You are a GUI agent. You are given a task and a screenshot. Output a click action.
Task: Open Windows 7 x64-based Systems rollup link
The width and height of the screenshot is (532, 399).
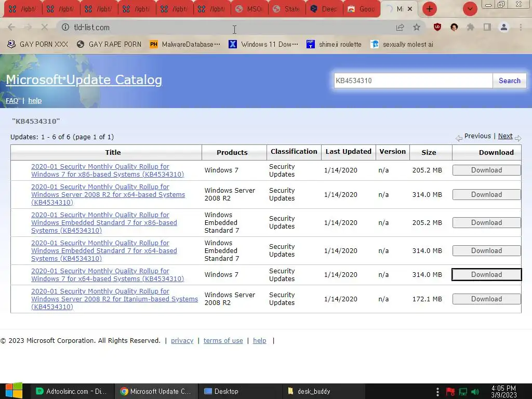tap(108, 275)
